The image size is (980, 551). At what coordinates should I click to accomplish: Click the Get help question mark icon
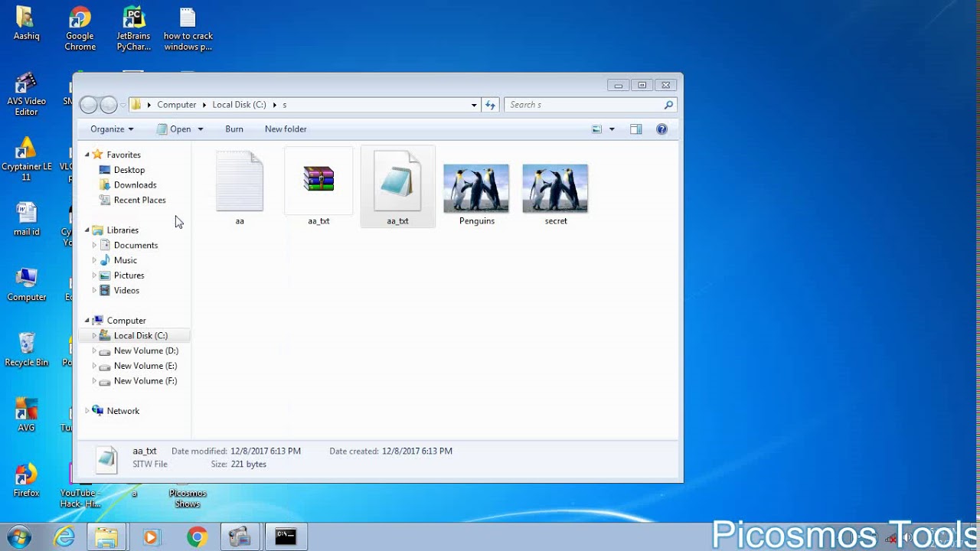[661, 129]
